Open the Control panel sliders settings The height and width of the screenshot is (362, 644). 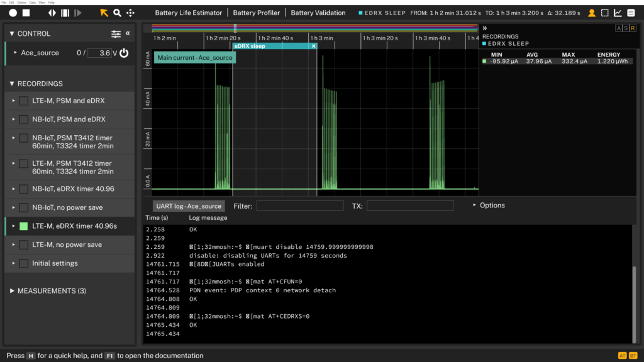[116, 34]
